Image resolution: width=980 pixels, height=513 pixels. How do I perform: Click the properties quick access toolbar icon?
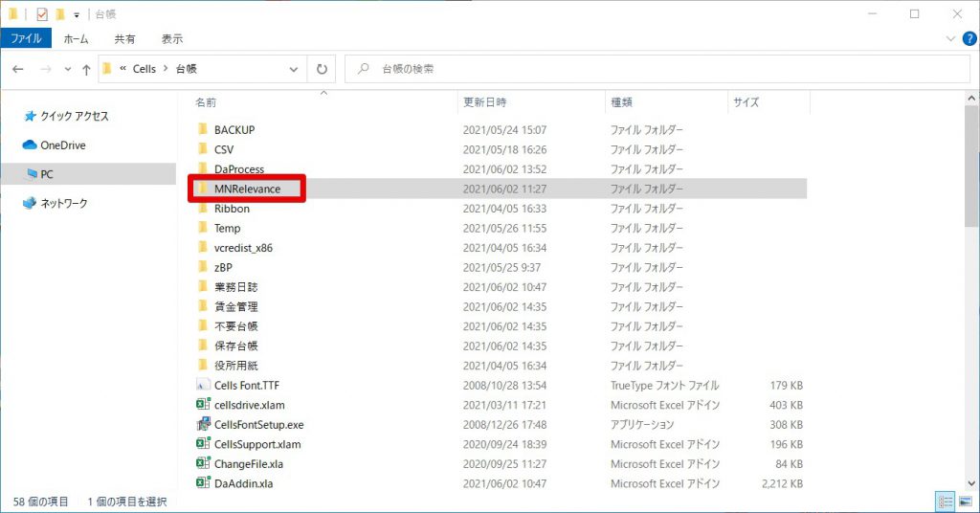[x=42, y=13]
